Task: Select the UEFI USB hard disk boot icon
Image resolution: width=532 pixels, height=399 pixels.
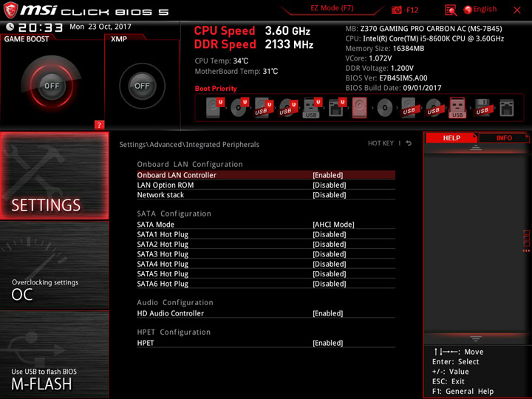Action: coord(264,108)
